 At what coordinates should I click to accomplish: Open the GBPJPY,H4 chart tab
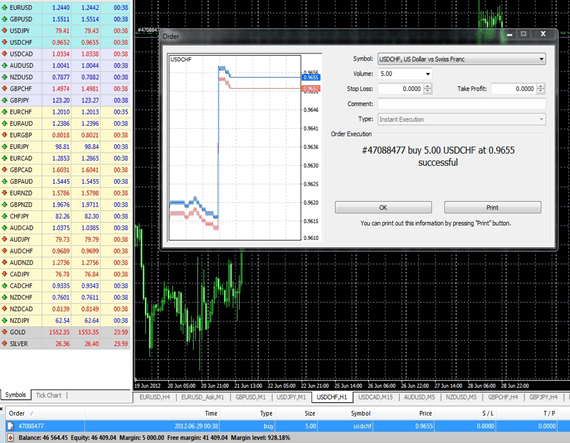[x=544, y=397]
